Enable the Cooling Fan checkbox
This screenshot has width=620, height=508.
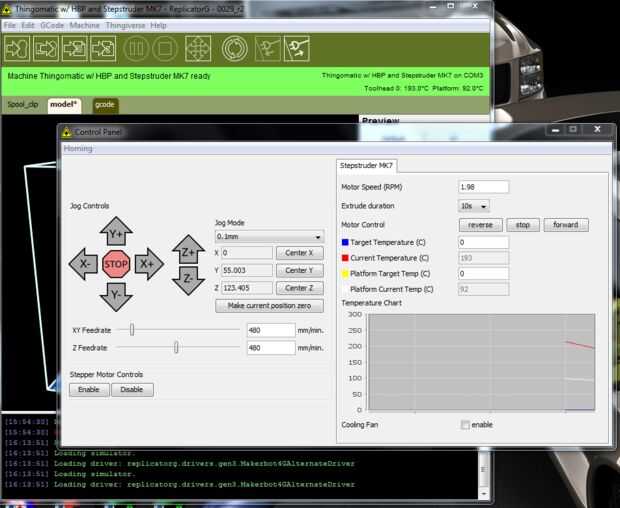click(x=465, y=425)
